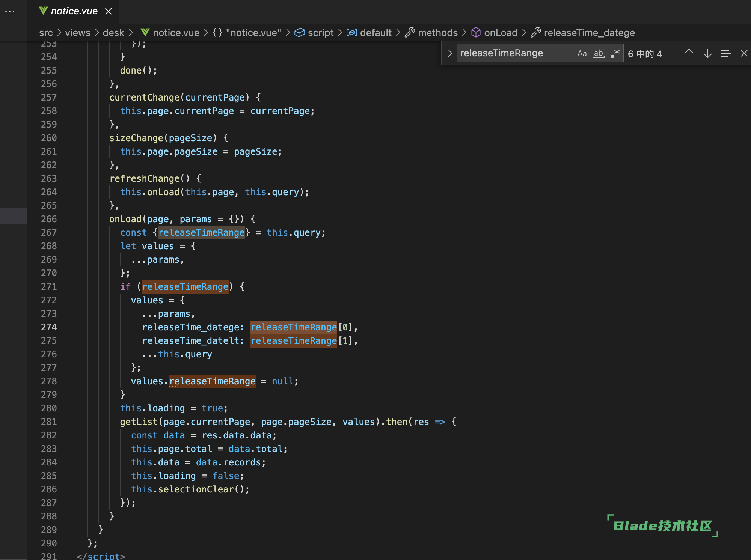This screenshot has height=560, width=751.
Task: Click the desk breadcrumb segment
Action: [x=113, y=33]
